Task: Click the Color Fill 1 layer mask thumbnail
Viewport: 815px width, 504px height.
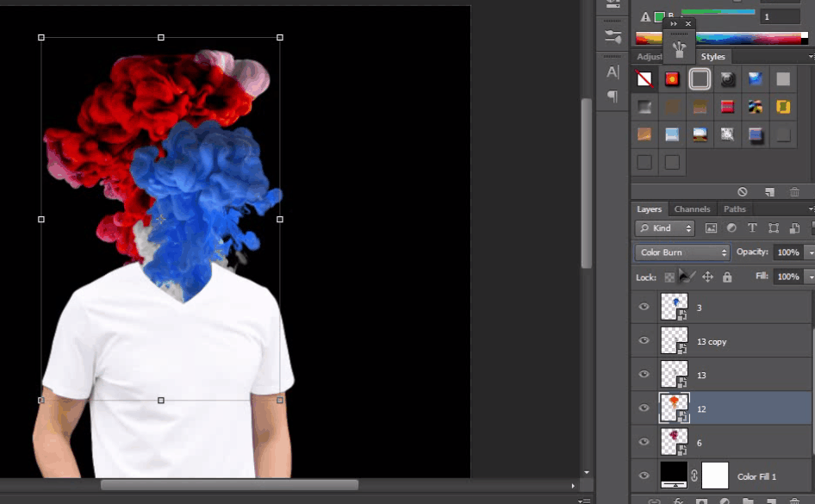Action: 714,476
